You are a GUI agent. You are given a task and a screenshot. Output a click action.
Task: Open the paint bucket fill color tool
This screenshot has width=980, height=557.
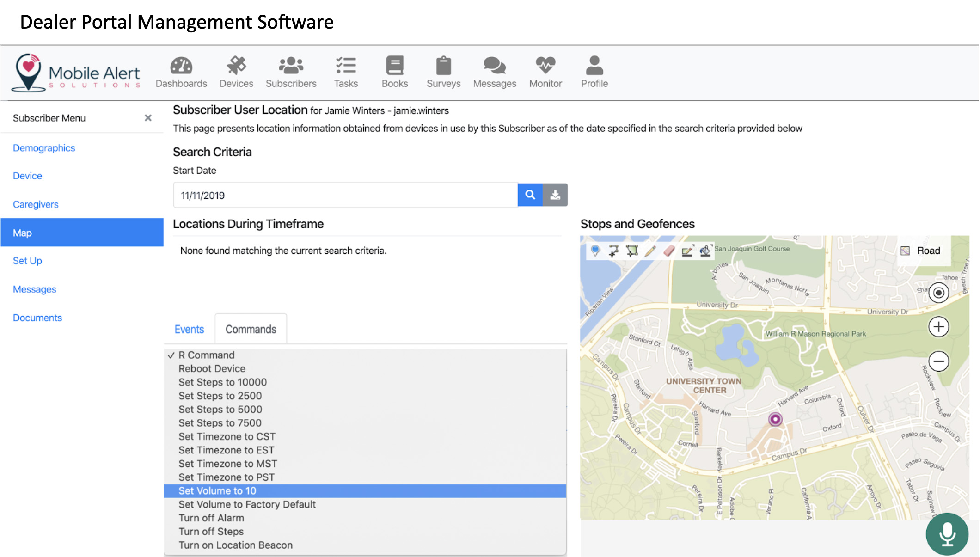coord(705,251)
